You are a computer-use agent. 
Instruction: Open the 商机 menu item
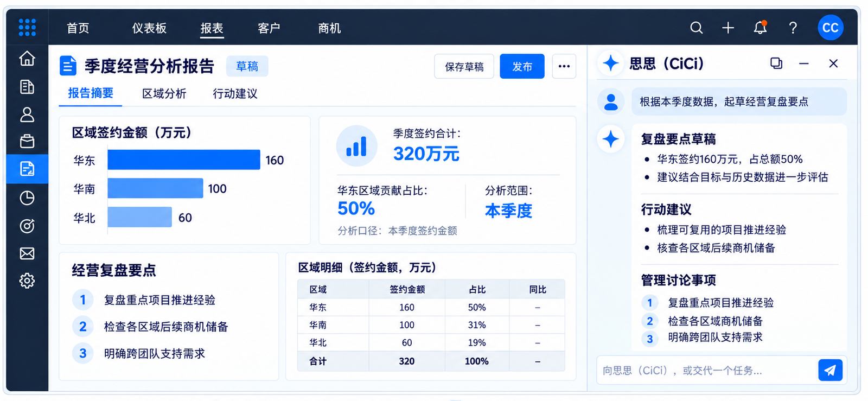point(329,28)
